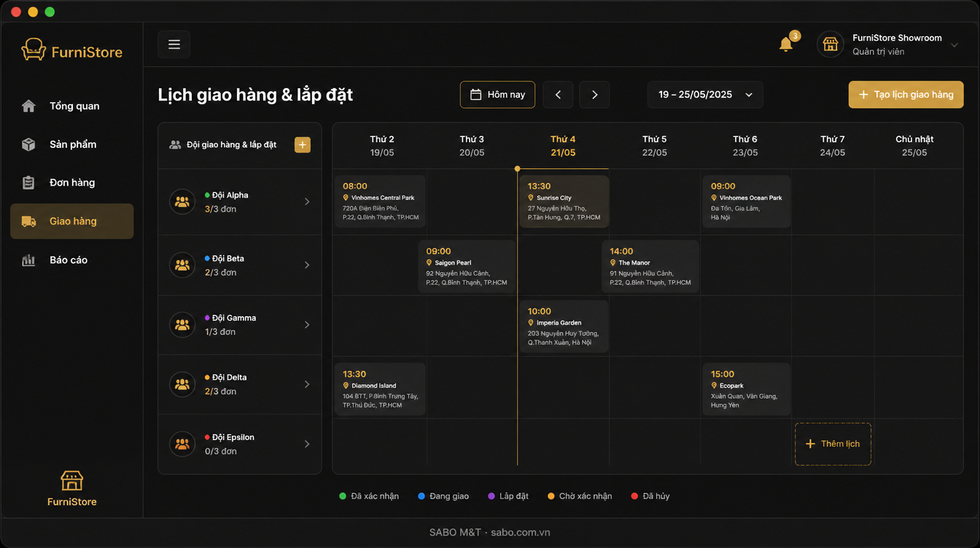Open the 14:00 The Manor delivery card
The image size is (980, 548).
coord(650,267)
